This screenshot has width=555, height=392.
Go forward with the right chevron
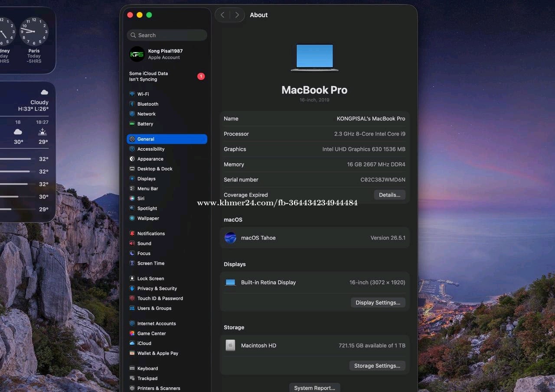[x=237, y=15]
